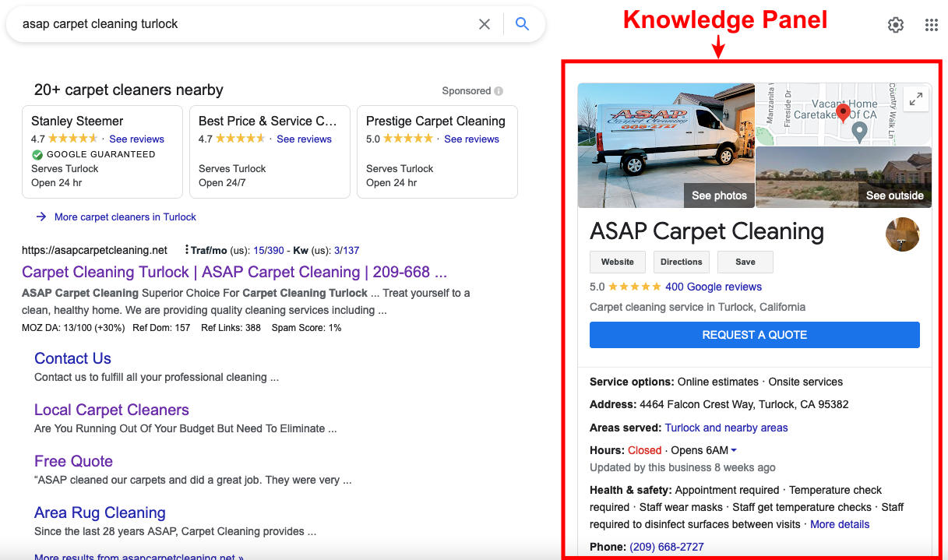Click the Sponsored info icon
The height and width of the screenshot is (560, 948).
click(499, 91)
